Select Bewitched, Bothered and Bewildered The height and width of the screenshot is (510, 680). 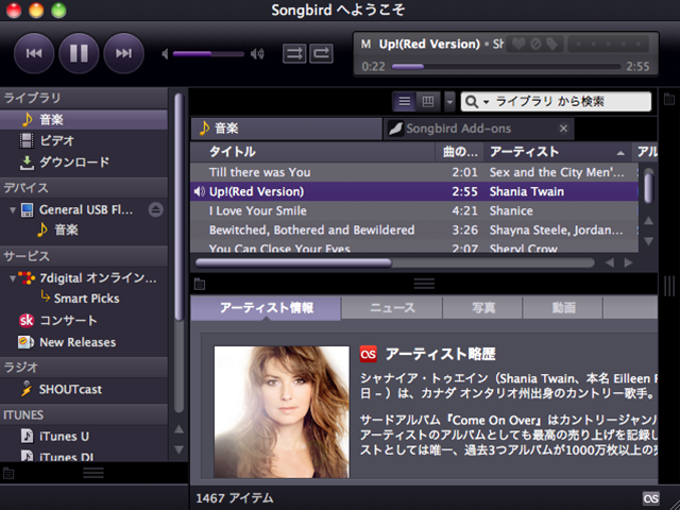pos(312,230)
